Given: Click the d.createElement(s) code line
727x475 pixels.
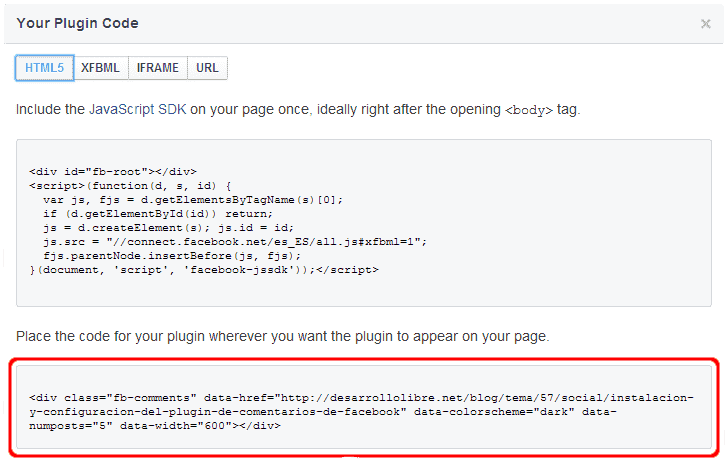Looking at the screenshot, I should coord(168,228).
